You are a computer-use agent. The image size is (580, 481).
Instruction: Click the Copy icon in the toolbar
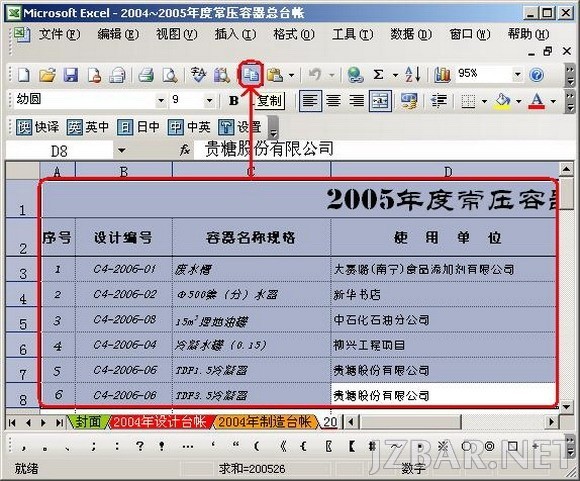pyautogui.click(x=251, y=74)
